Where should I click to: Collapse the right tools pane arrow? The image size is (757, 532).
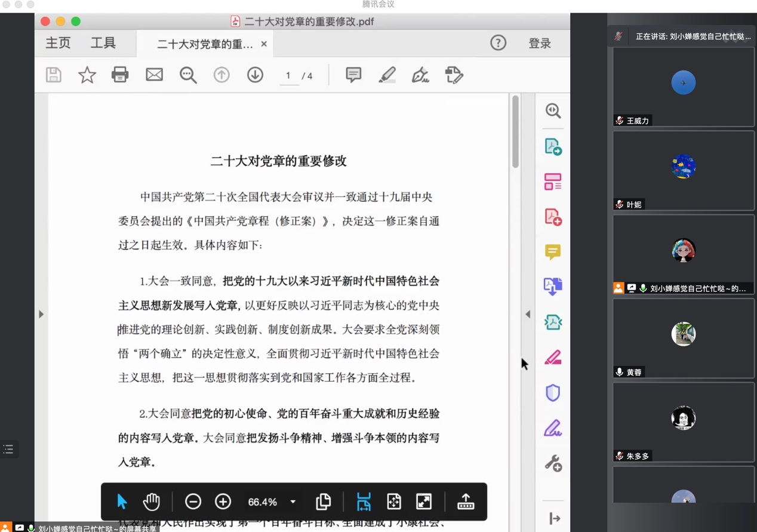click(x=528, y=314)
